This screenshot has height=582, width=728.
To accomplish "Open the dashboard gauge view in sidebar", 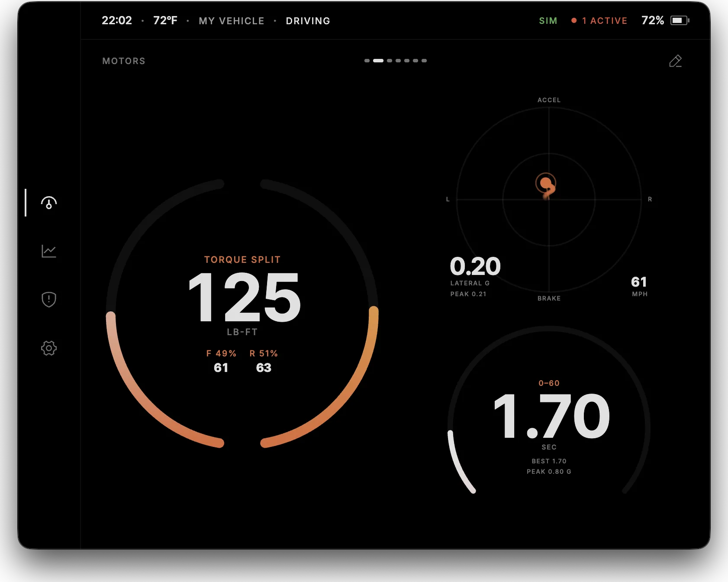I will pyautogui.click(x=49, y=203).
